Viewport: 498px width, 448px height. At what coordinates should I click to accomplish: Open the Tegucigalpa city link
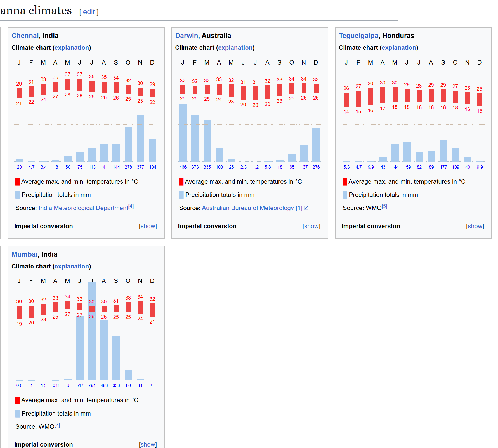pyautogui.click(x=358, y=36)
